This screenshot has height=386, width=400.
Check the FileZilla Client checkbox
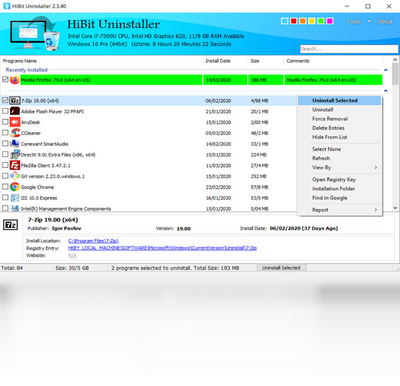pos(5,165)
